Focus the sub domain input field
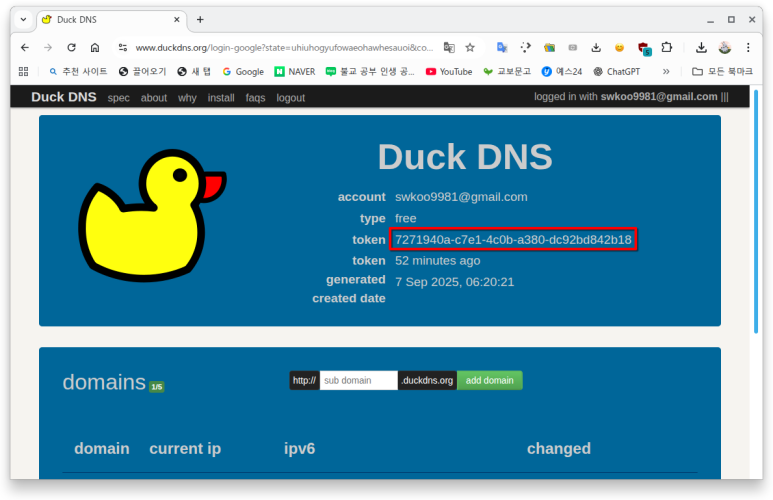 pyautogui.click(x=358, y=380)
